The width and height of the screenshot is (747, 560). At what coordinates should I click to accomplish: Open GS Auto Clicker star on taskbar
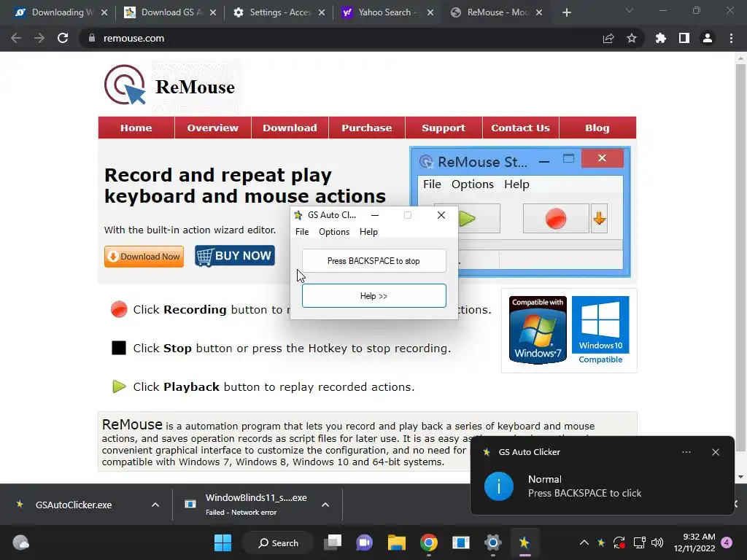click(x=524, y=542)
